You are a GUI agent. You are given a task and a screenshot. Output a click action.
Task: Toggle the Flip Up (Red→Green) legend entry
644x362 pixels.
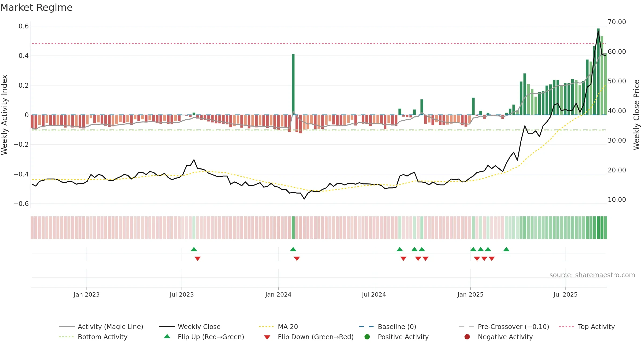pos(204,337)
